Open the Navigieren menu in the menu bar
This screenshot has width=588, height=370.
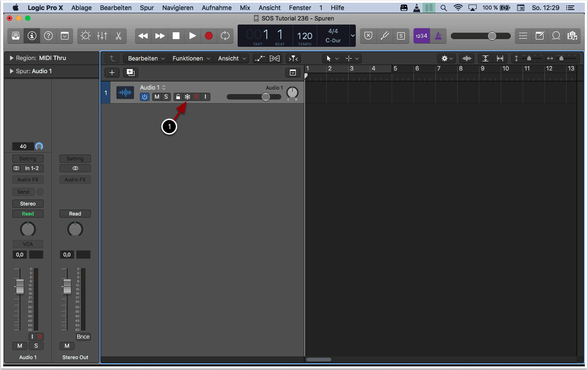point(178,8)
